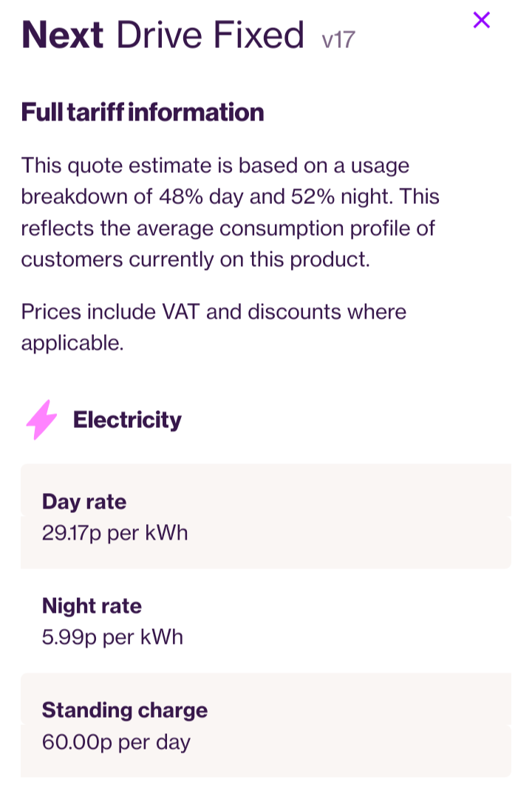Click 'customers currently on this product' text
The image size is (532, 785).
(x=195, y=259)
